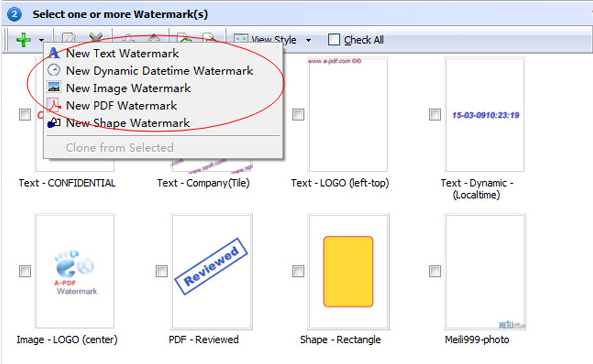Select the yellow rectangle shape thumbnail
The image size is (593, 364).
click(348, 271)
